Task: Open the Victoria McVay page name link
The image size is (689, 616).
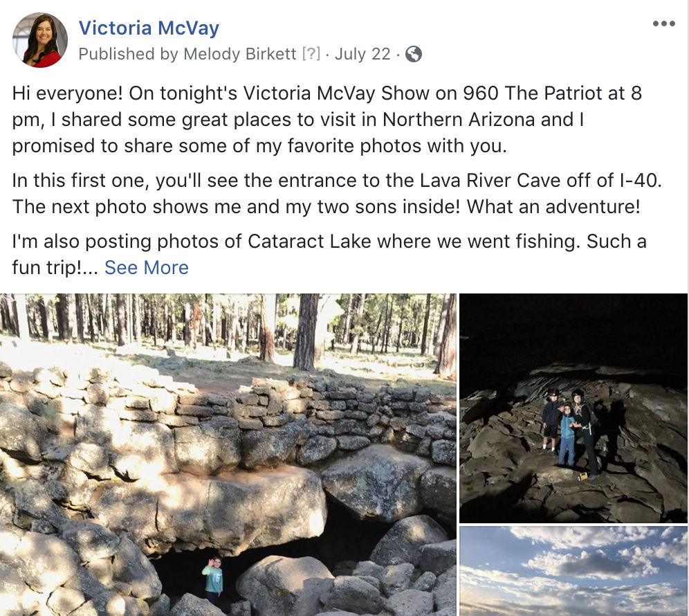Action: (149, 28)
